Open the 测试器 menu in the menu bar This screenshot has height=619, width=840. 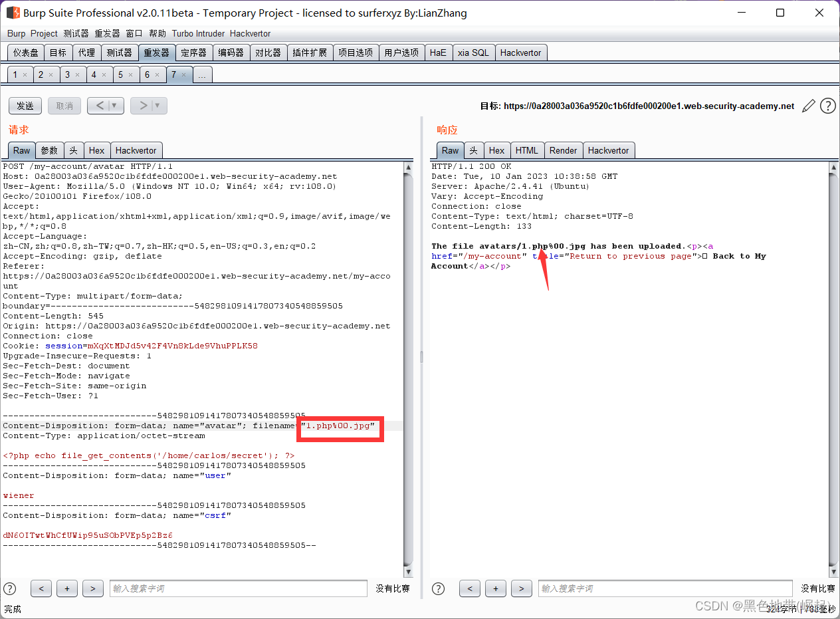(x=76, y=33)
